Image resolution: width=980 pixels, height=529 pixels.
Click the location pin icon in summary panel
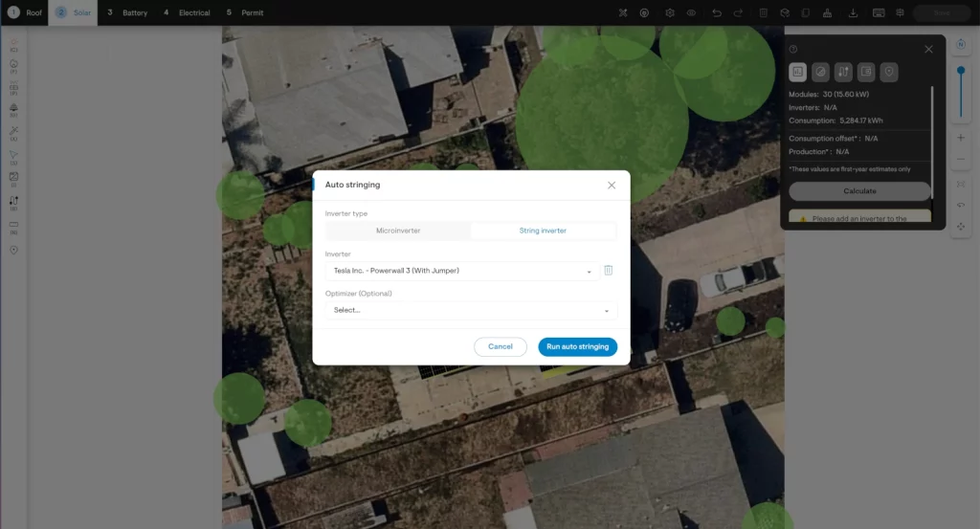tap(889, 72)
